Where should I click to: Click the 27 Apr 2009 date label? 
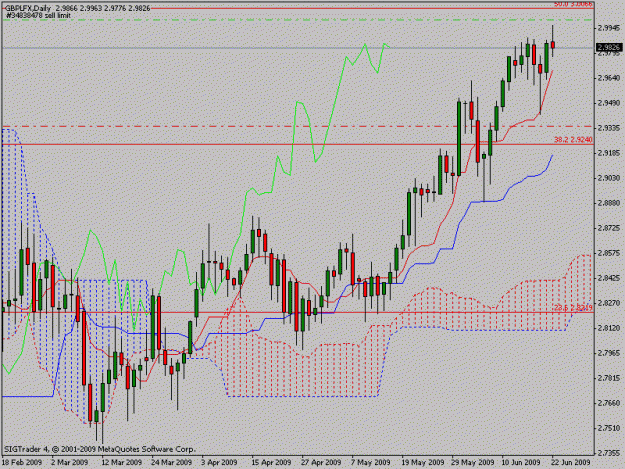[321, 463]
